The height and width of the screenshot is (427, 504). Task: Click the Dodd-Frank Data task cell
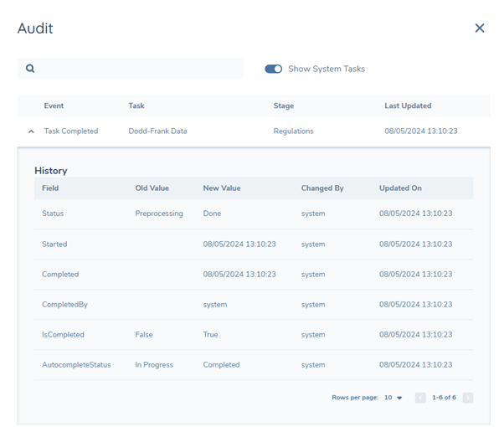157,131
